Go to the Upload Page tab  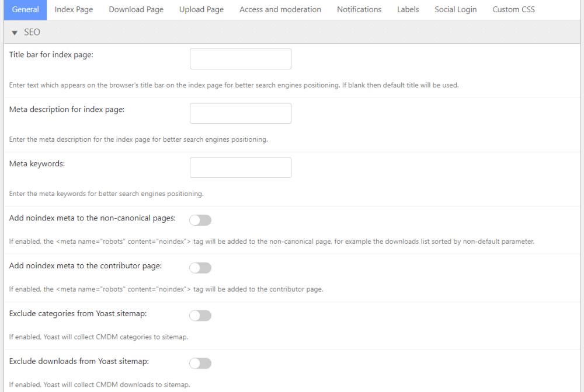tap(201, 9)
